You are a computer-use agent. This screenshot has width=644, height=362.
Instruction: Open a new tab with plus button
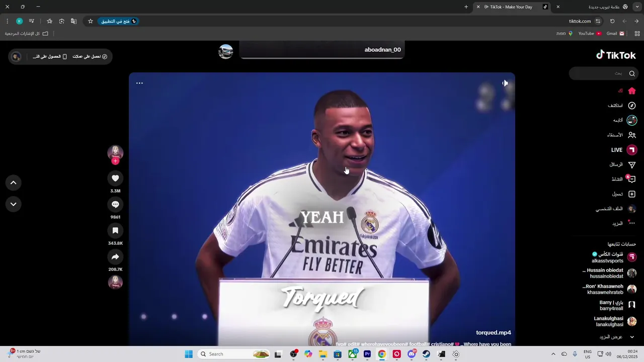click(466, 7)
